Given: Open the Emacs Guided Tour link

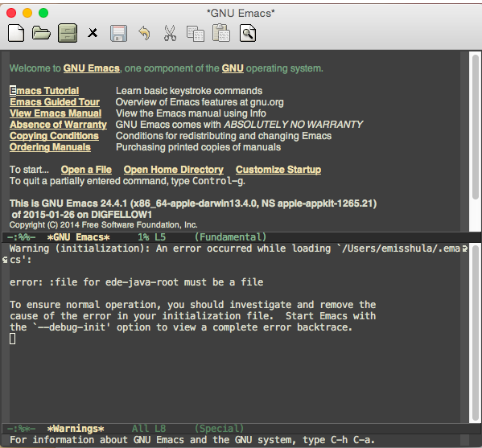Looking at the screenshot, I should (55, 102).
